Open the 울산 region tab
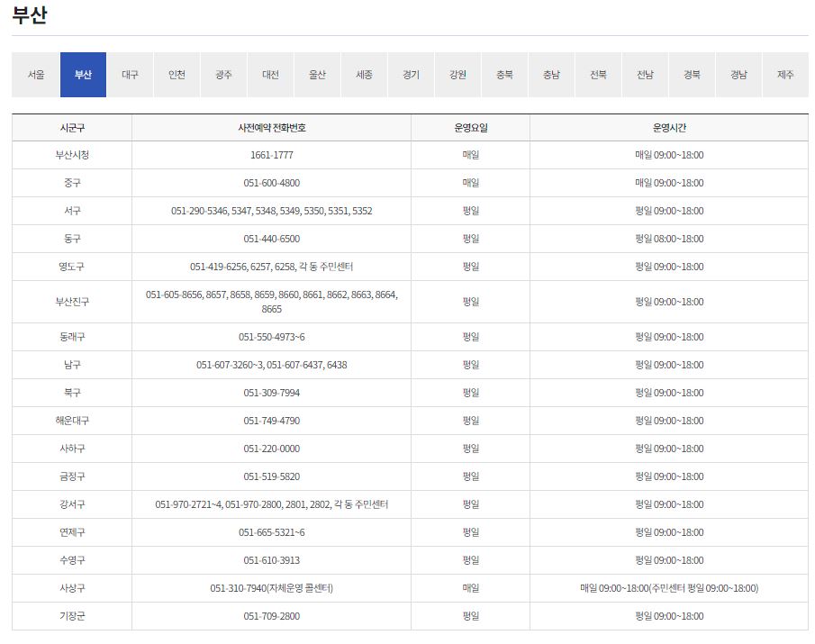 tap(316, 75)
